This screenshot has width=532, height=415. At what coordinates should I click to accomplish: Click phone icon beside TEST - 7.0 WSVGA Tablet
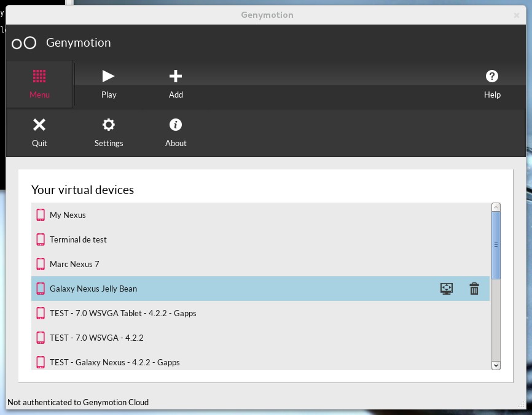click(x=41, y=313)
